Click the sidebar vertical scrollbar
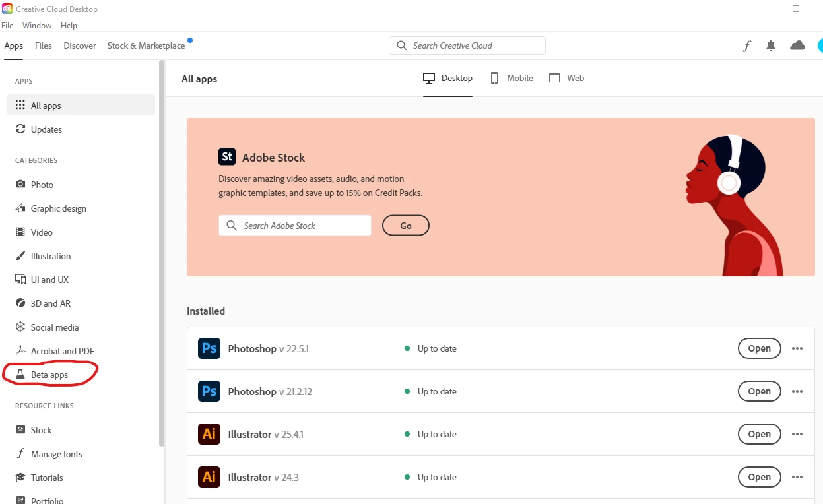Image resolution: width=823 pixels, height=504 pixels. [162, 253]
